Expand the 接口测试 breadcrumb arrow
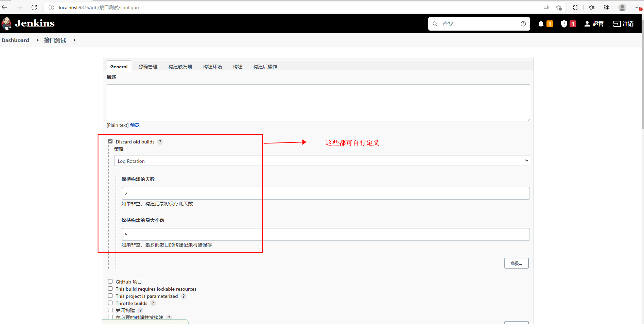 click(74, 40)
